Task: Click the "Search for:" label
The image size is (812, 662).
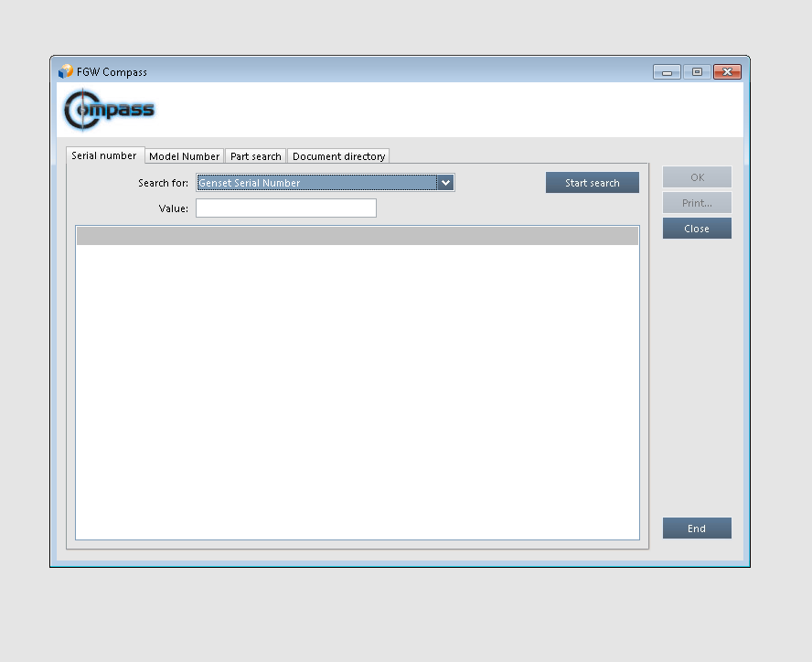Action: click(x=163, y=183)
